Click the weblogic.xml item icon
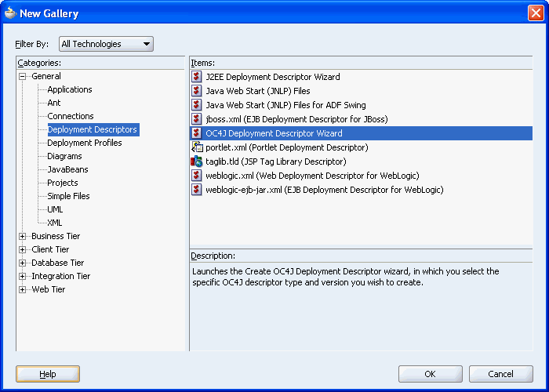The height and width of the screenshot is (392, 549). (x=196, y=176)
